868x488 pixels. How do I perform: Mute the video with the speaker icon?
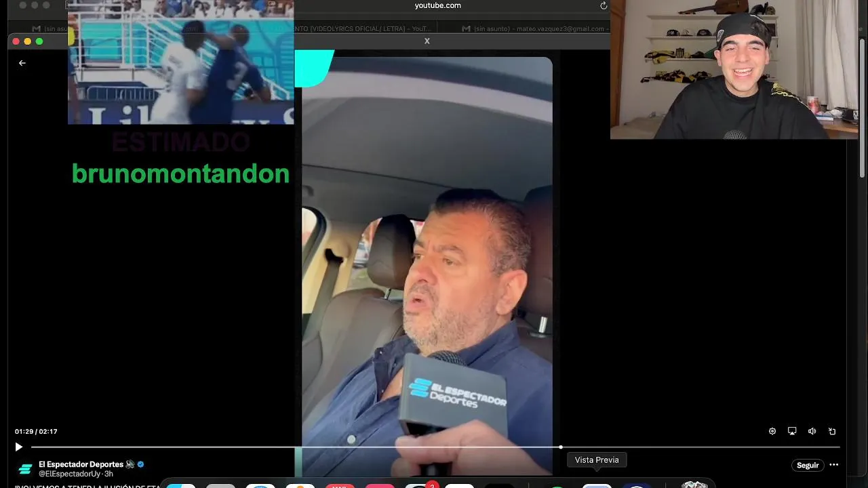[x=812, y=431]
